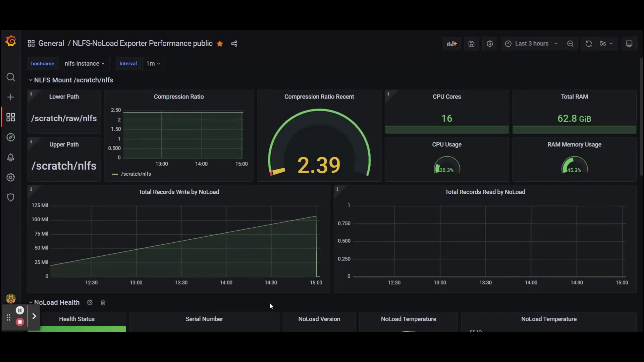
Task: Expand the recorder controls arrow
Action: click(x=34, y=316)
